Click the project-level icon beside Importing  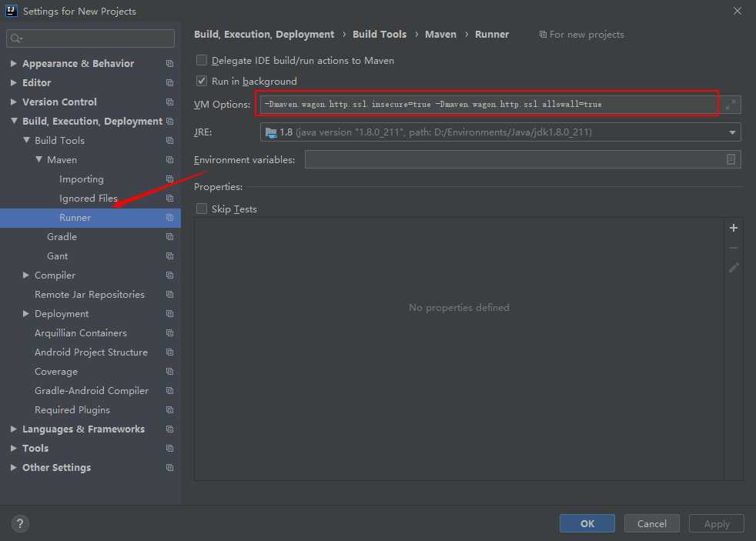(x=169, y=179)
